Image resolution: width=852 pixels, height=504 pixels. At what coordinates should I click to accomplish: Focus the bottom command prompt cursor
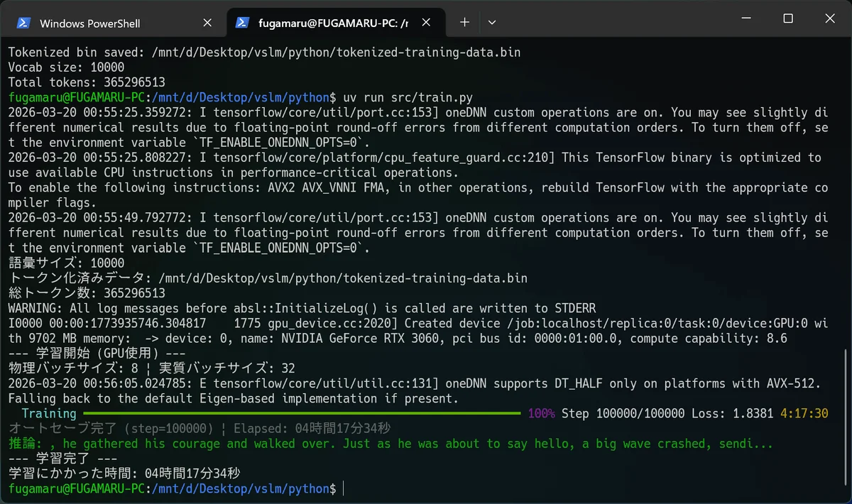tap(343, 489)
